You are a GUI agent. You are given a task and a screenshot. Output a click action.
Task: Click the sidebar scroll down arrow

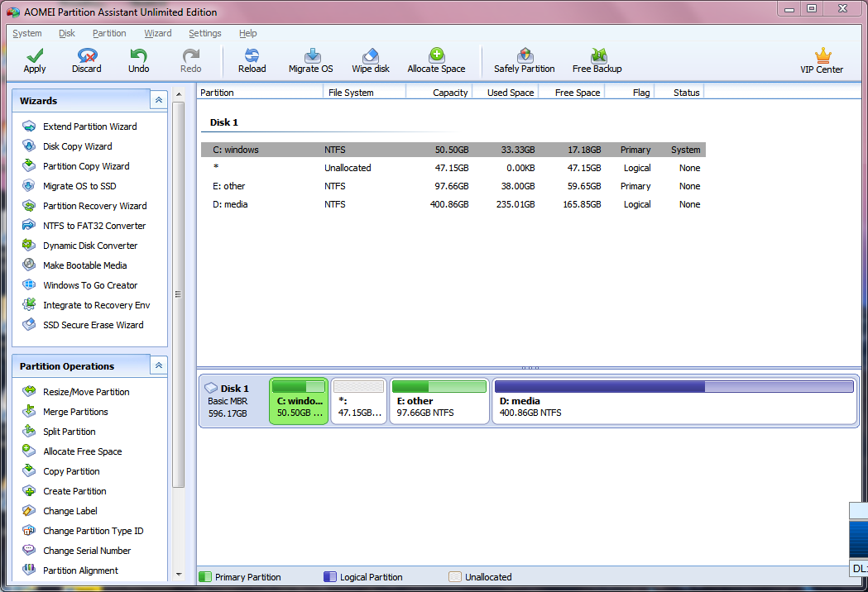coord(178,575)
